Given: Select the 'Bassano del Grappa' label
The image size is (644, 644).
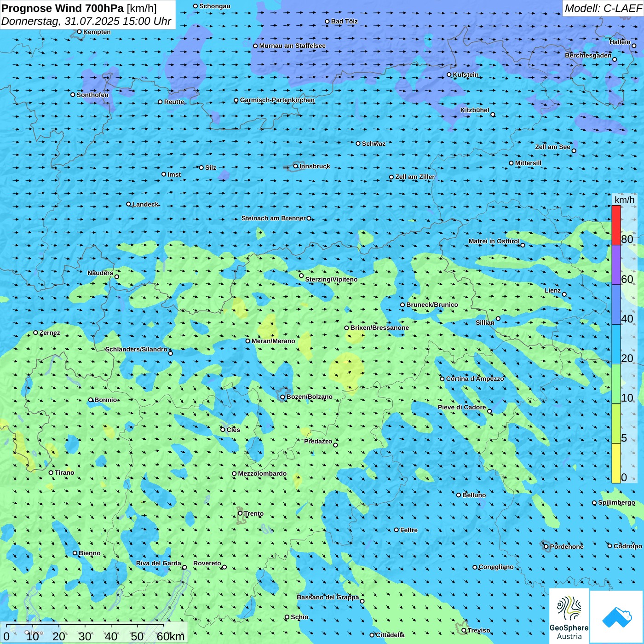Looking at the screenshot, I should 328,597.
